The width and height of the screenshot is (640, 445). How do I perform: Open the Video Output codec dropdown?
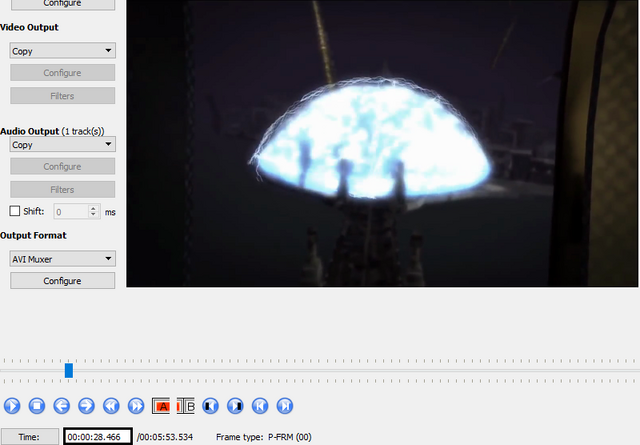(62, 51)
